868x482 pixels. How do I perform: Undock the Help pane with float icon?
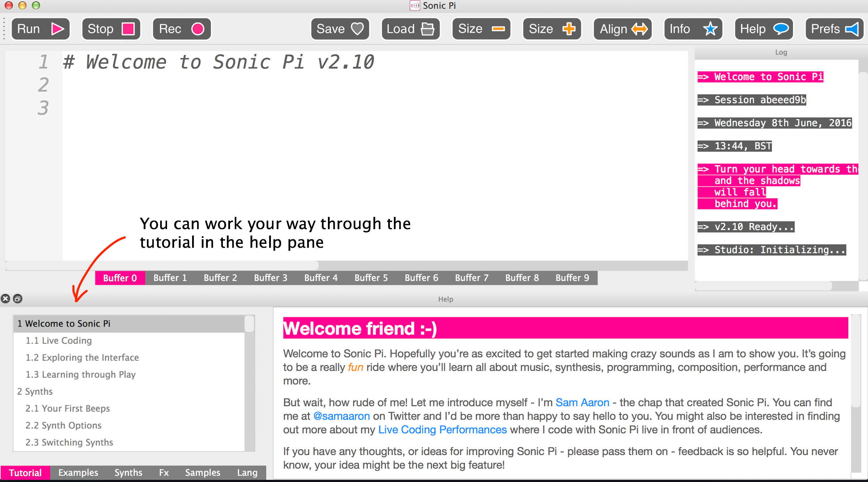[18, 299]
